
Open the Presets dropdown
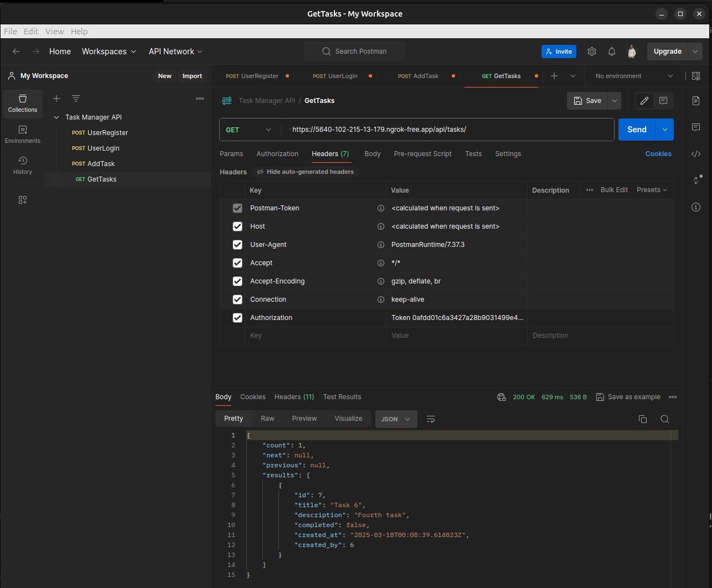(x=652, y=190)
